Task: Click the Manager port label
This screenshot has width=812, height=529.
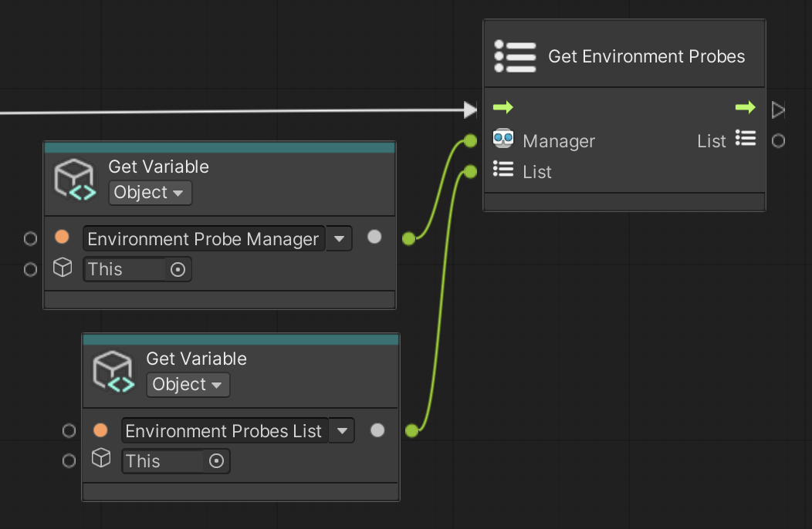Action: point(559,140)
